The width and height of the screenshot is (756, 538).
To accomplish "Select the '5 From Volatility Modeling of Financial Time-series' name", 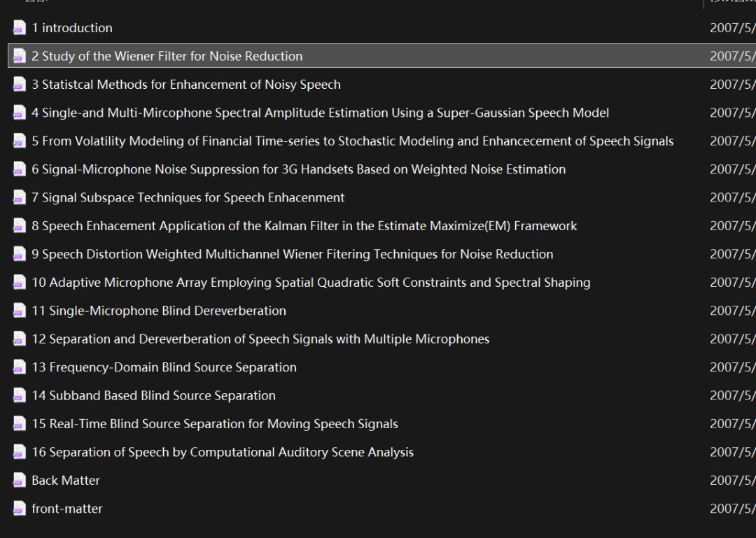I will click(352, 141).
